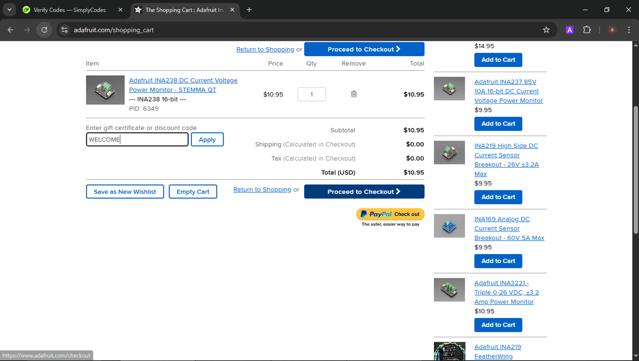Viewport: 639px width, 361px height.
Task: Open Adafruit INA238 DC Current Voltage product link
Action: click(183, 85)
